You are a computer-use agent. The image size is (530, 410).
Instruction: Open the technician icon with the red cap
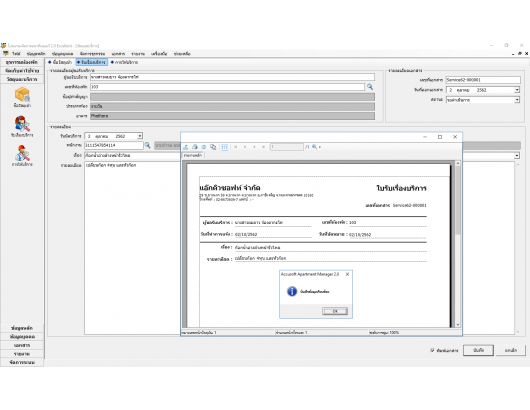click(22, 153)
